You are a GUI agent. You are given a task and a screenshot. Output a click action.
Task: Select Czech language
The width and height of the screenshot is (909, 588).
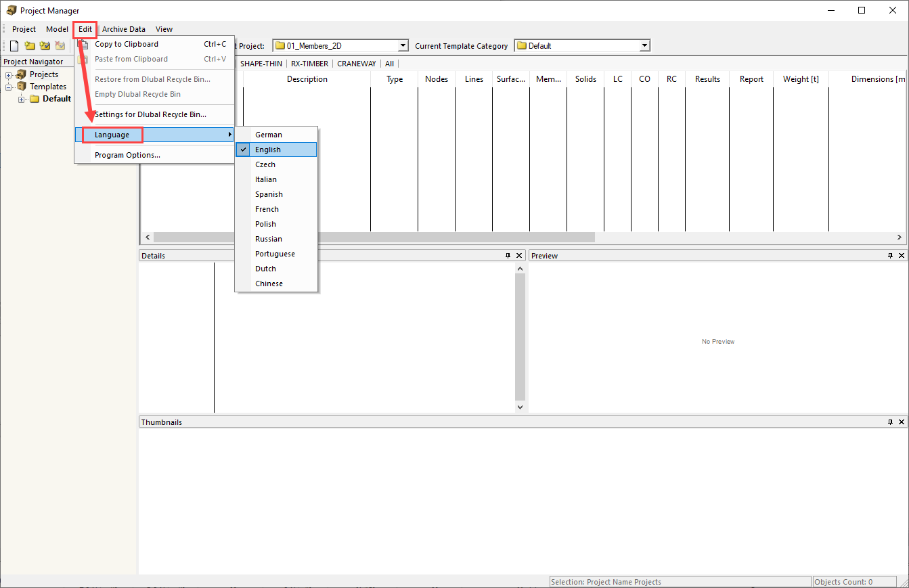click(276, 164)
